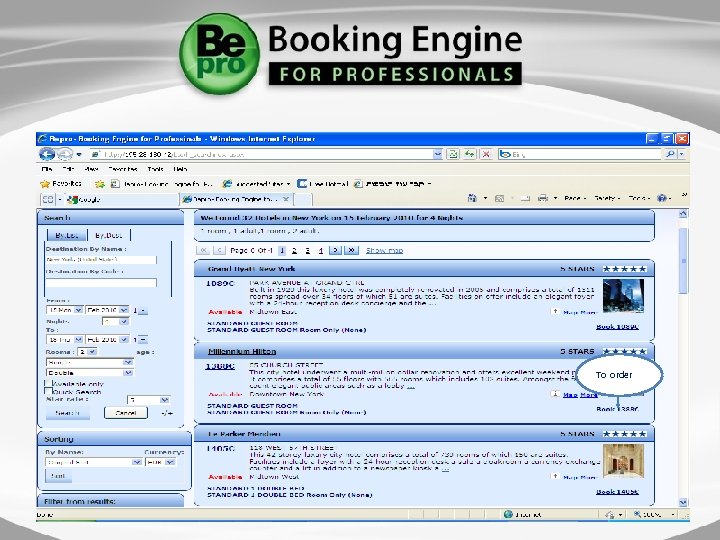Click the Destination By Name field

tap(101, 260)
